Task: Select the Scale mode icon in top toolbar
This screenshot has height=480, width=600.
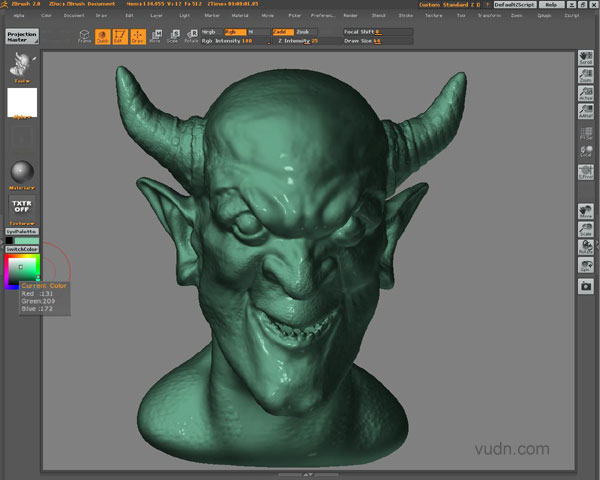Action: (173, 37)
